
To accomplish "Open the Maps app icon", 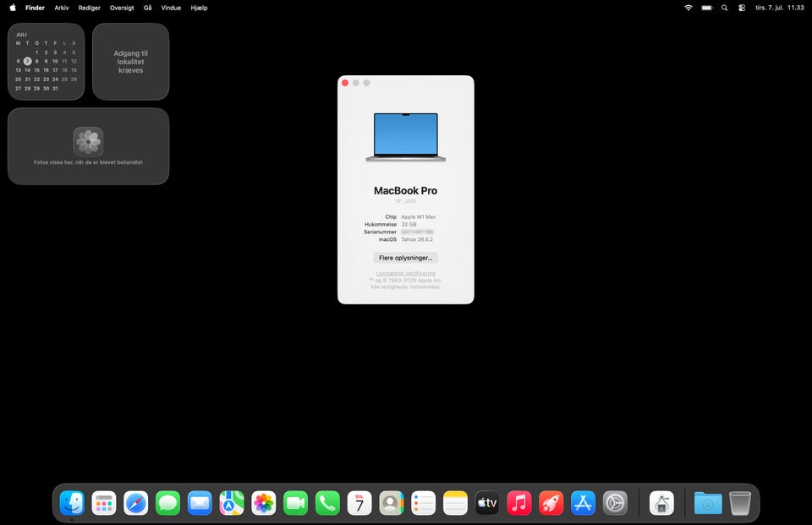I will (232, 503).
